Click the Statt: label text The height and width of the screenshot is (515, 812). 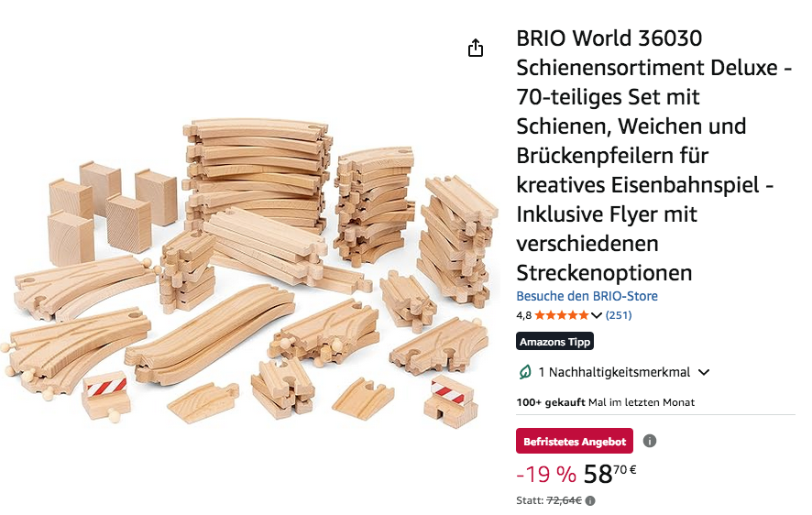[530, 500]
